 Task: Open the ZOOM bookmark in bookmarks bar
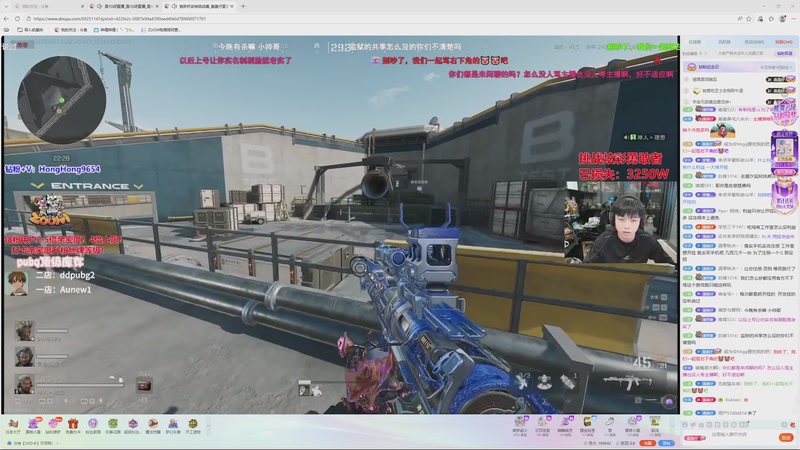(x=161, y=30)
